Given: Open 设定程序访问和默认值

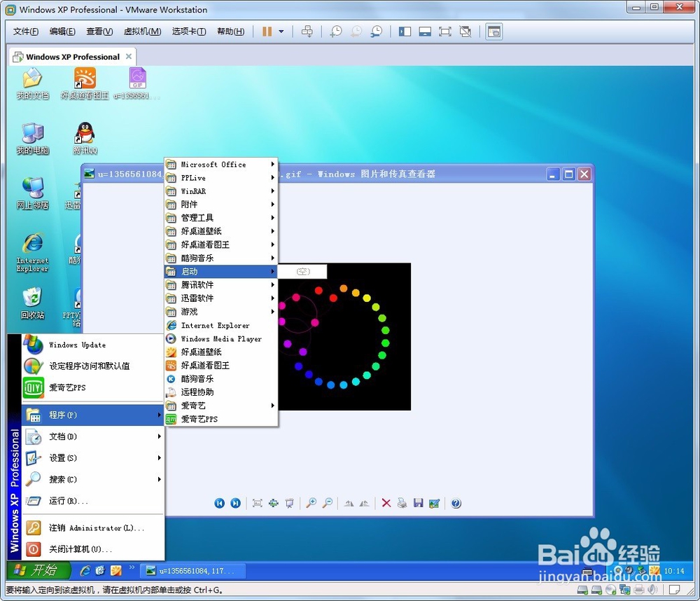Looking at the screenshot, I should click(x=92, y=366).
